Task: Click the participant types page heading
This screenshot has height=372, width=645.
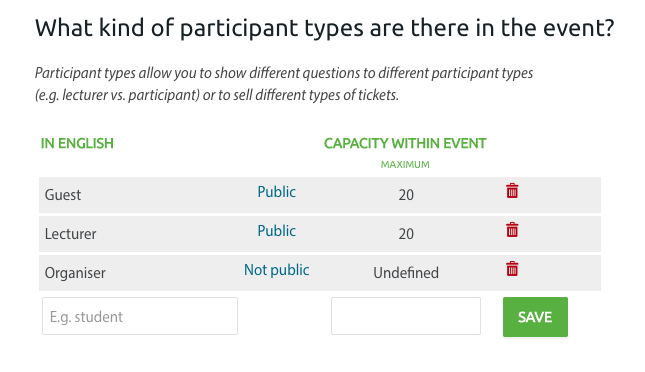Action: point(325,28)
